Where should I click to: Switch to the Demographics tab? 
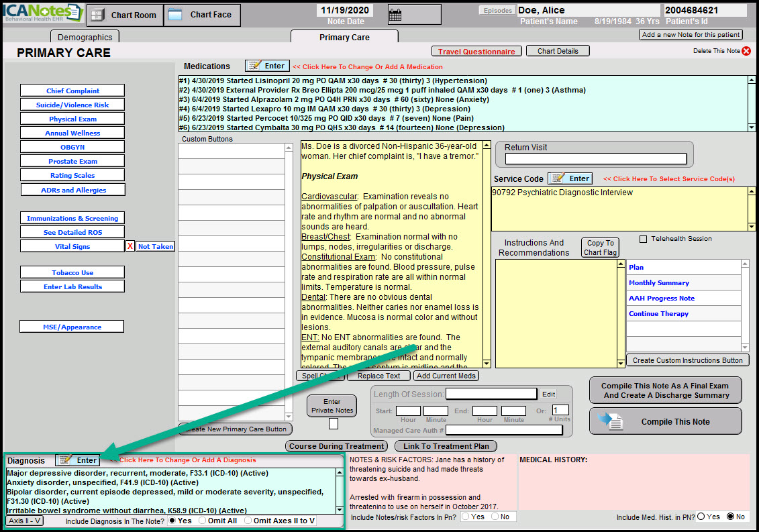pyautogui.click(x=85, y=38)
